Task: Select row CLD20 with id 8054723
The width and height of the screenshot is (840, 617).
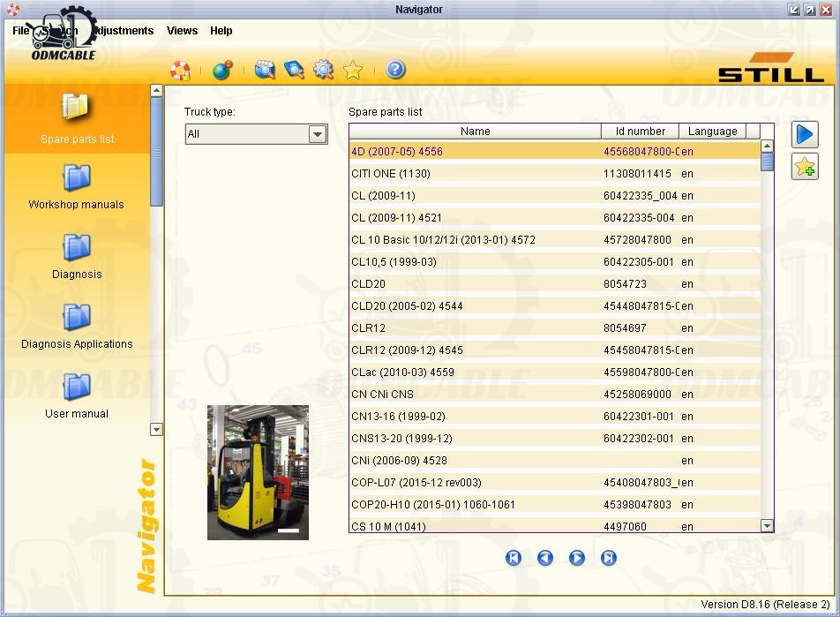Action: 554,283
